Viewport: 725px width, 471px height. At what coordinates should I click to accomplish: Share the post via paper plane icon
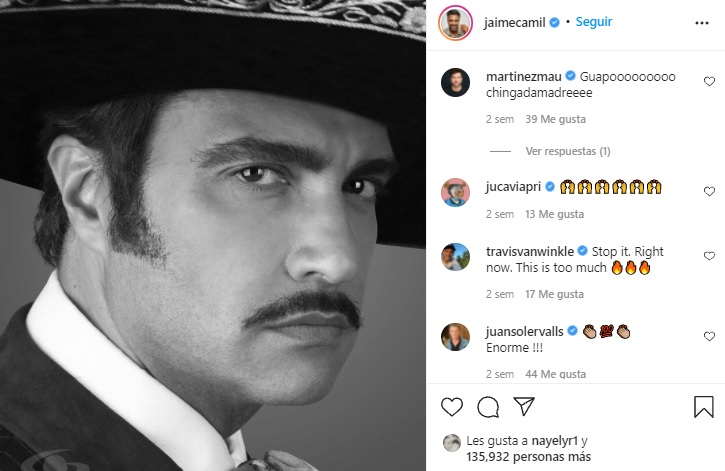(x=523, y=407)
